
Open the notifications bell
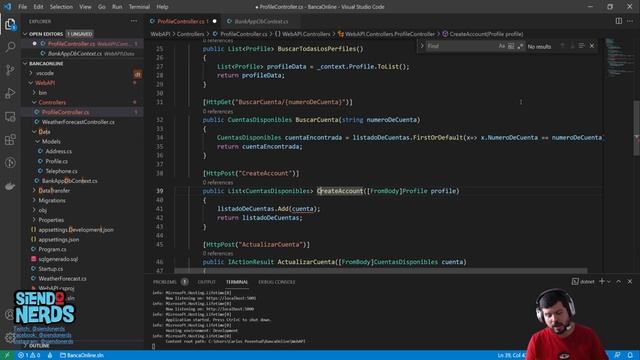[630, 355]
